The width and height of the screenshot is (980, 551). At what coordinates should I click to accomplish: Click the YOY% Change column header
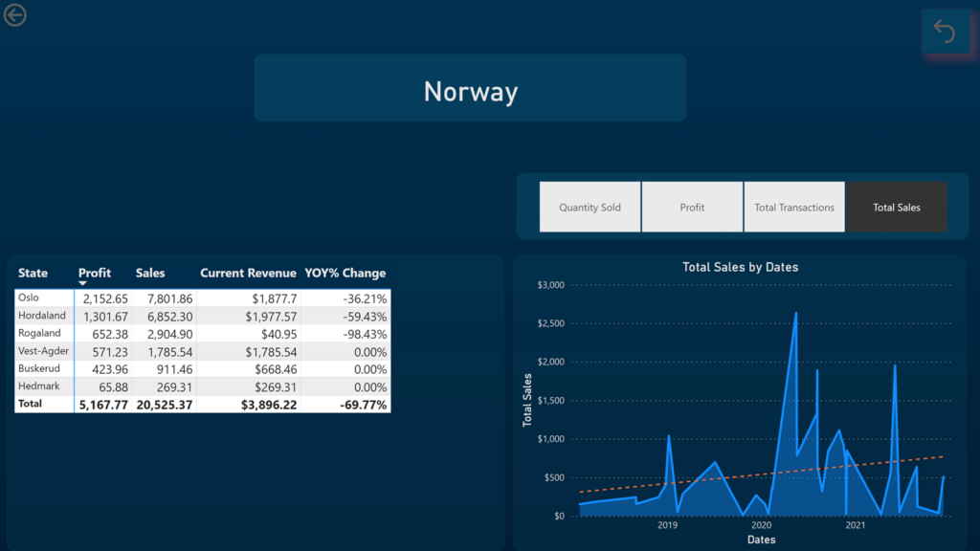[x=345, y=273]
